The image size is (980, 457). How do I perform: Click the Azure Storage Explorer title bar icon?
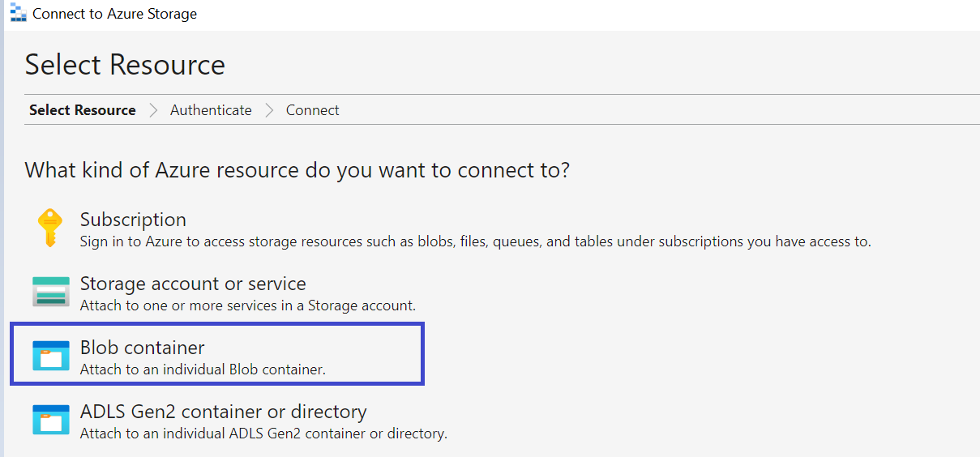pos(18,13)
